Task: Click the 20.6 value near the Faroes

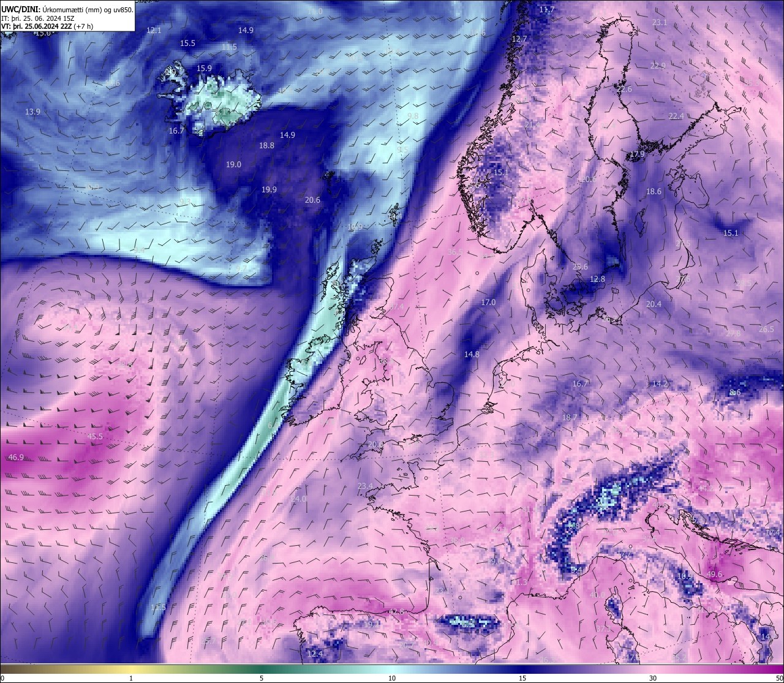Action: [x=312, y=200]
